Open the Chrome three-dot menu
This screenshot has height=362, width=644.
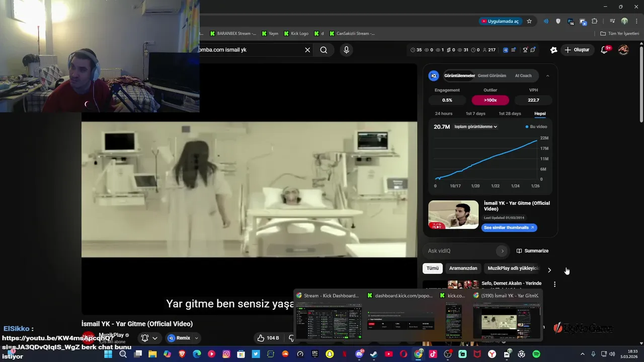pos(636,21)
